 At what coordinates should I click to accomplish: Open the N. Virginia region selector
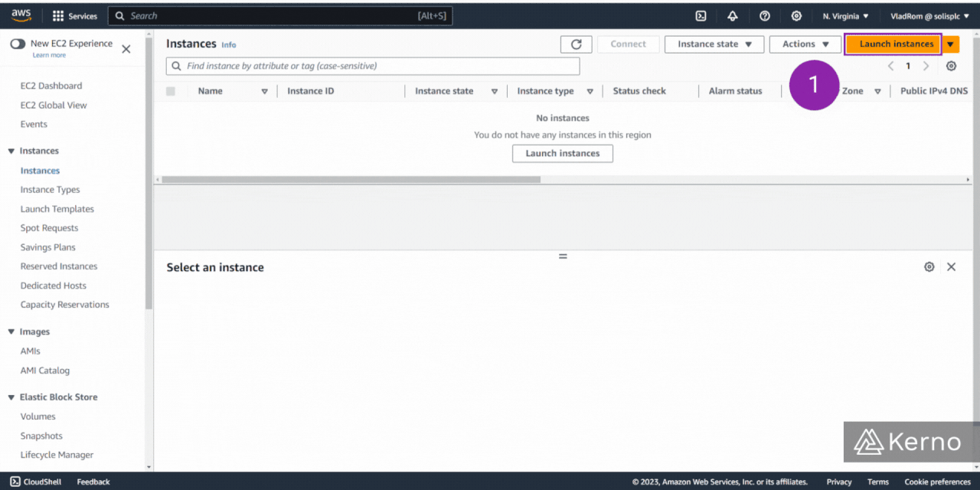[845, 16]
